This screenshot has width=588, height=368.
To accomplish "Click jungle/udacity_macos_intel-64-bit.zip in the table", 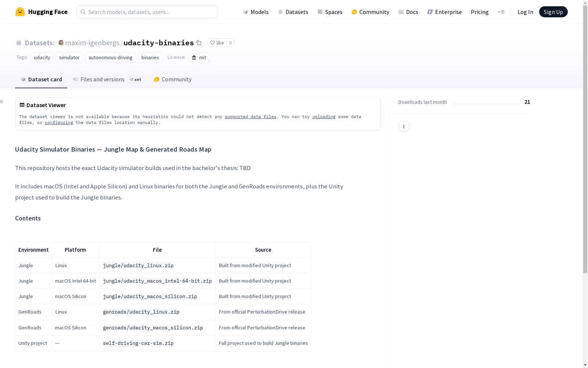I will pos(157,281).
